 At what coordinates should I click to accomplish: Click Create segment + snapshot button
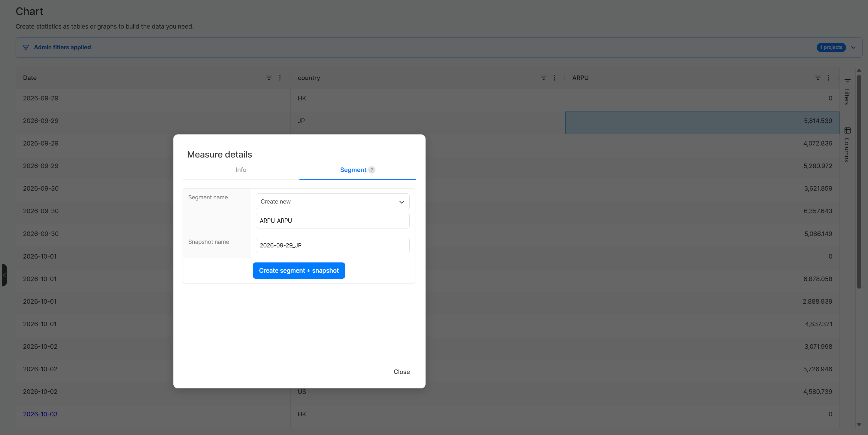click(299, 271)
